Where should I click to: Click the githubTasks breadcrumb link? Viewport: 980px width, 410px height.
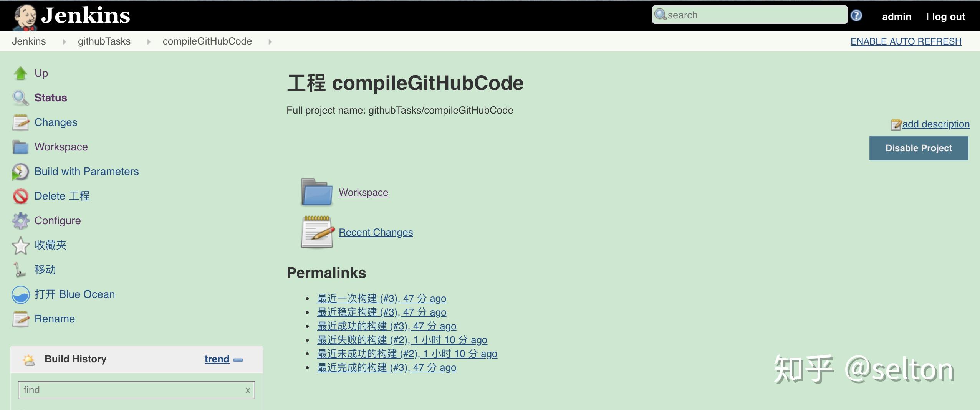104,41
